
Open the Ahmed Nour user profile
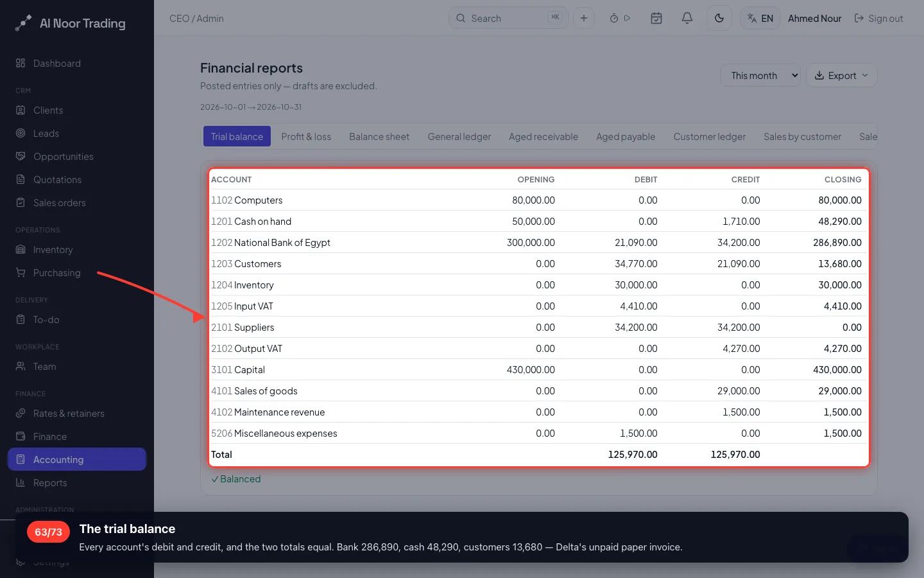point(814,18)
